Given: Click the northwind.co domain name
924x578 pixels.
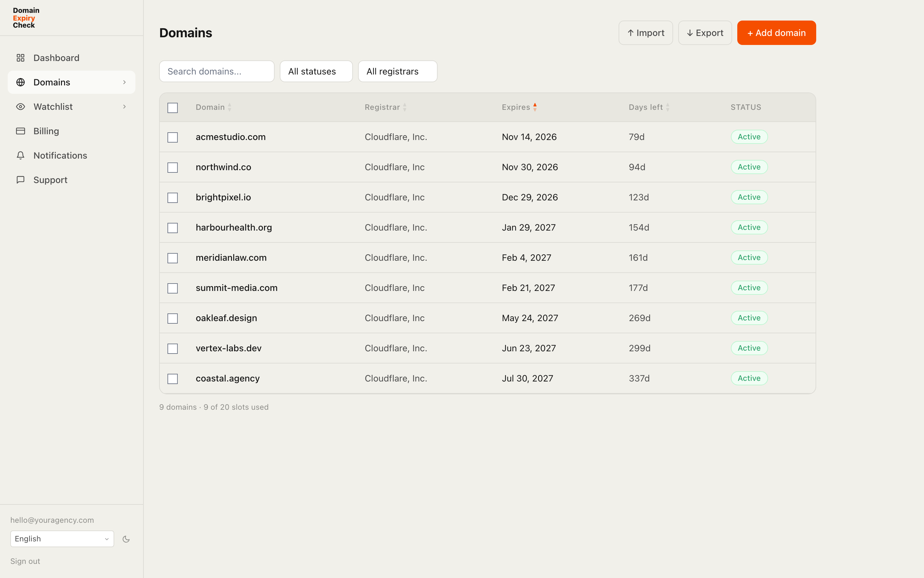Looking at the screenshot, I should pos(223,167).
